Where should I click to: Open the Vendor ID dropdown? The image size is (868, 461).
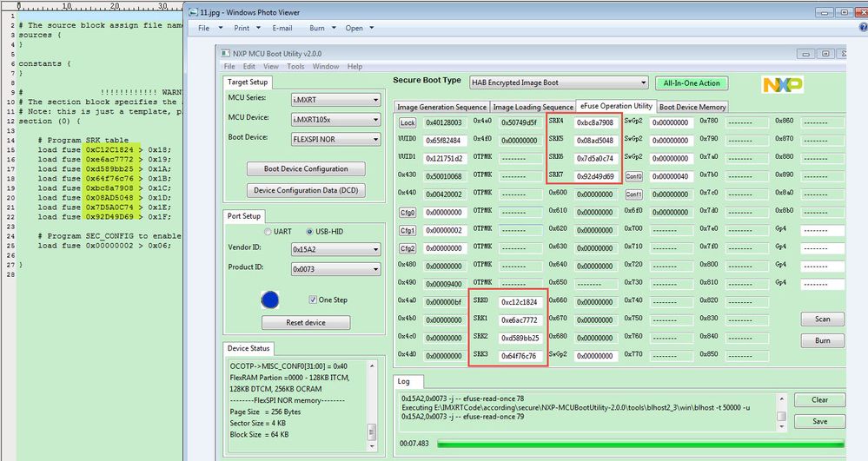[336, 249]
